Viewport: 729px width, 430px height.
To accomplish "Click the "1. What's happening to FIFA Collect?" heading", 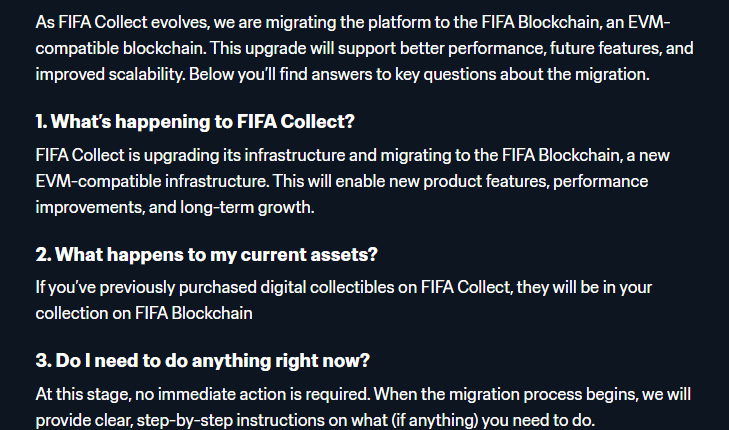I will [195, 122].
